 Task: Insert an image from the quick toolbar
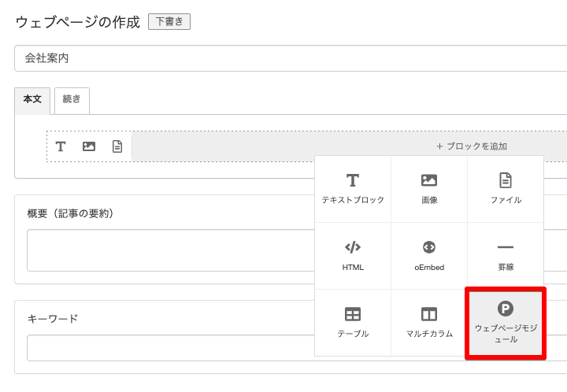89,146
